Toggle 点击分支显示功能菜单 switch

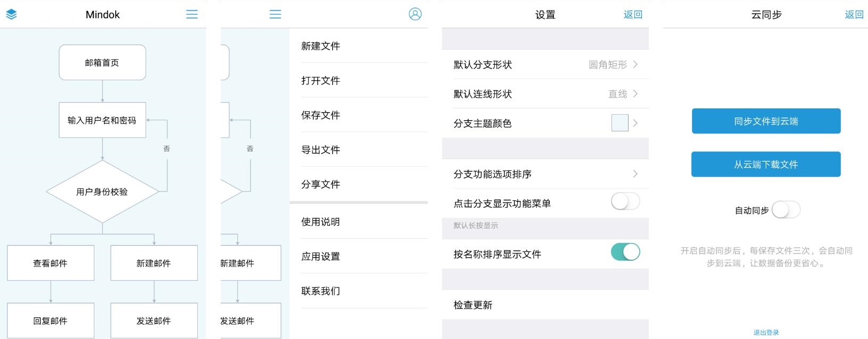[x=625, y=201]
